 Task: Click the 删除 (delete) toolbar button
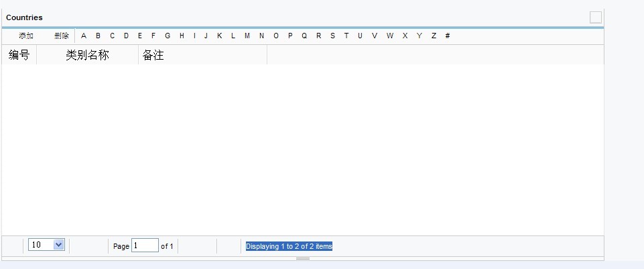coord(62,36)
